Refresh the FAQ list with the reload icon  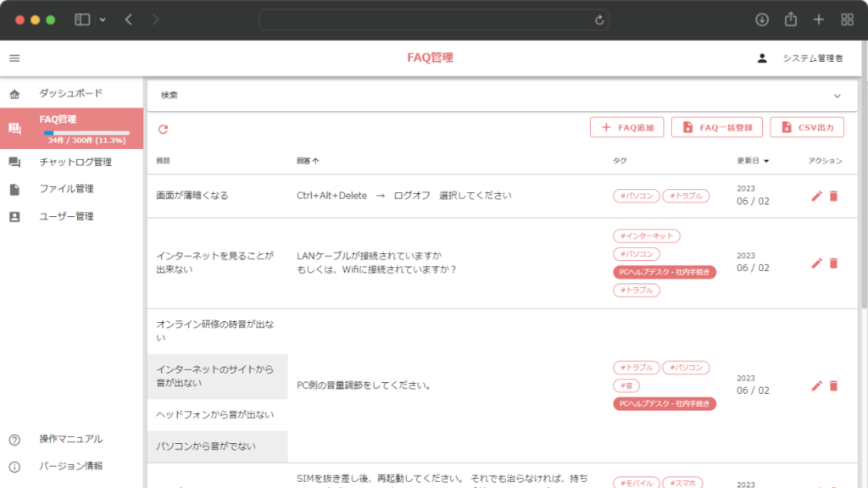pyautogui.click(x=162, y=127)
